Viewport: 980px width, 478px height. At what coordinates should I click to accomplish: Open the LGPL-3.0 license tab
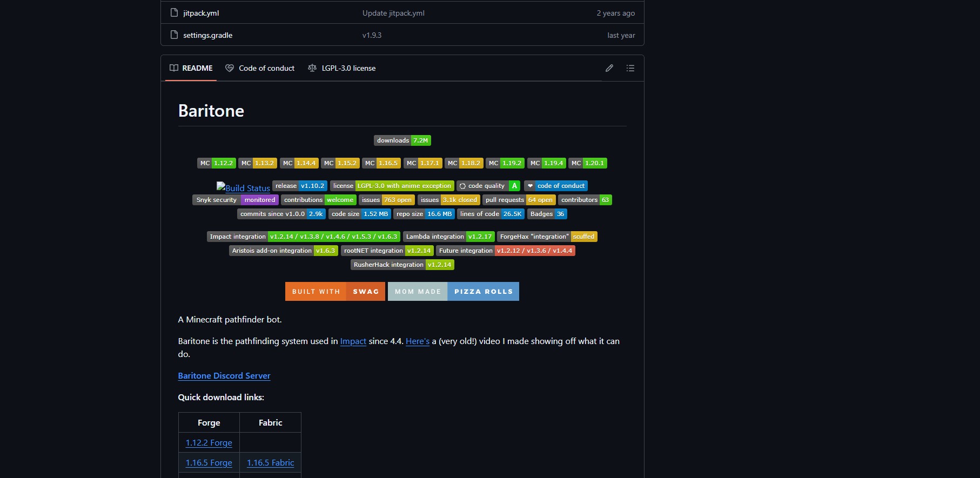click(342, 68)
